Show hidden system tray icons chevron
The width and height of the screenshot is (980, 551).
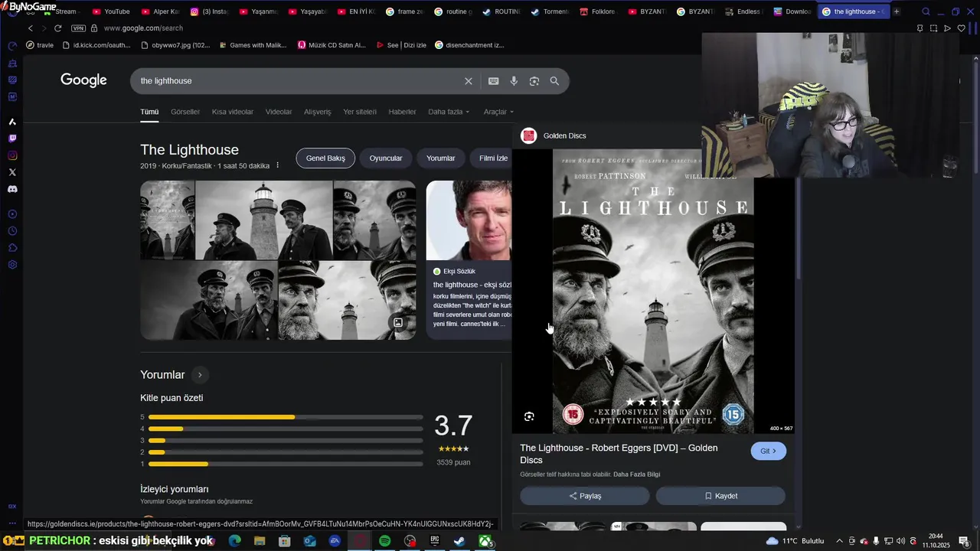pyautogui.click(x=839, y=541)
